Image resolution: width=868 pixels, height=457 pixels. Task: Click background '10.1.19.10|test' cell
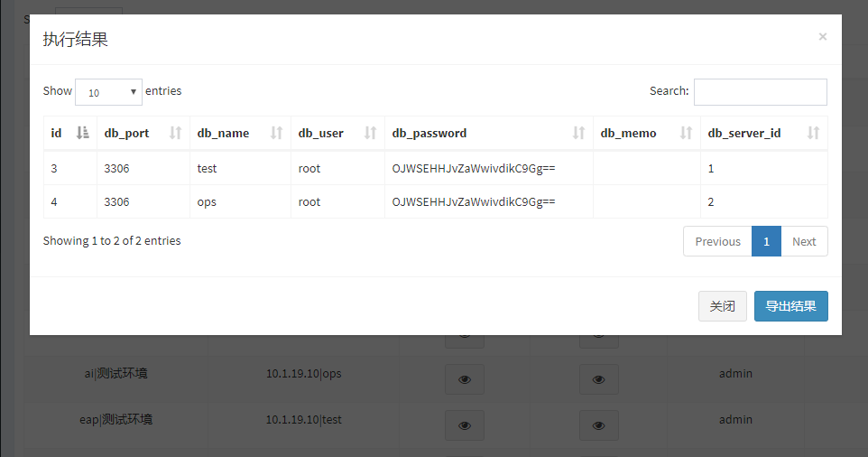tap(304, 419)
